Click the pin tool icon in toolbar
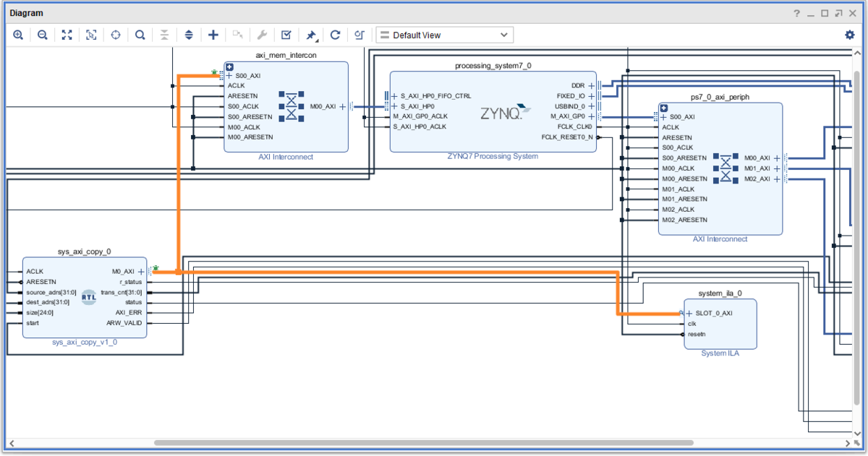Viewport: 868px width, 456px height. 311,35
